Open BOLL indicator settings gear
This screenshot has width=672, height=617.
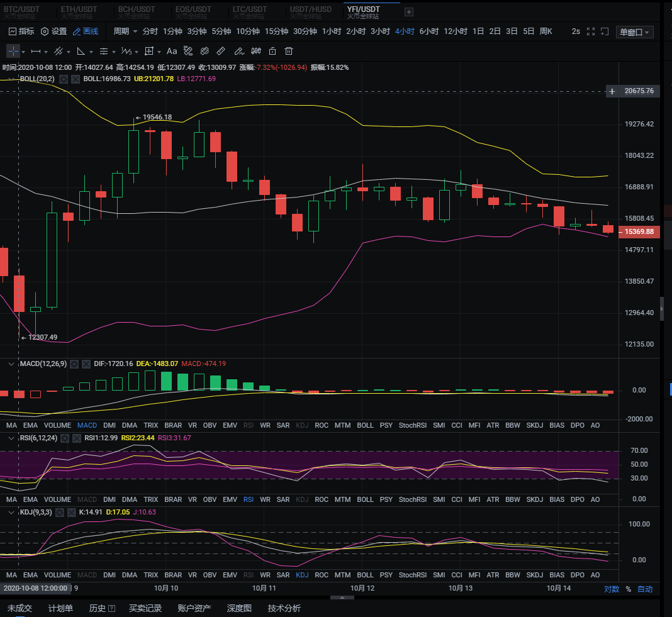point(64,79)
